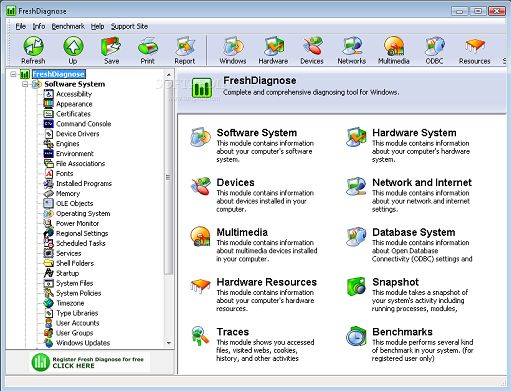Open the Snapshot module icon

tap(356, 286)
